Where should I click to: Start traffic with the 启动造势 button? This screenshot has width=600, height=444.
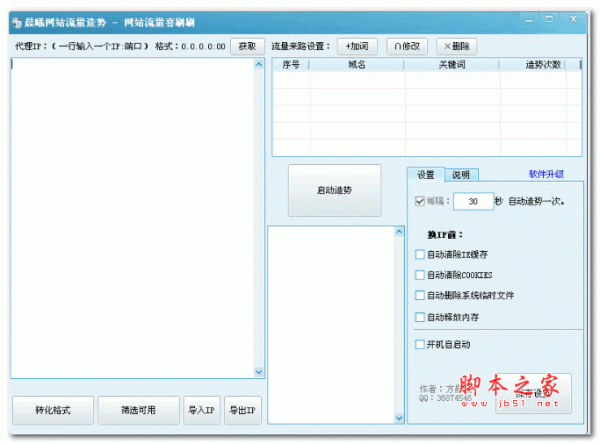click(334, 190)
